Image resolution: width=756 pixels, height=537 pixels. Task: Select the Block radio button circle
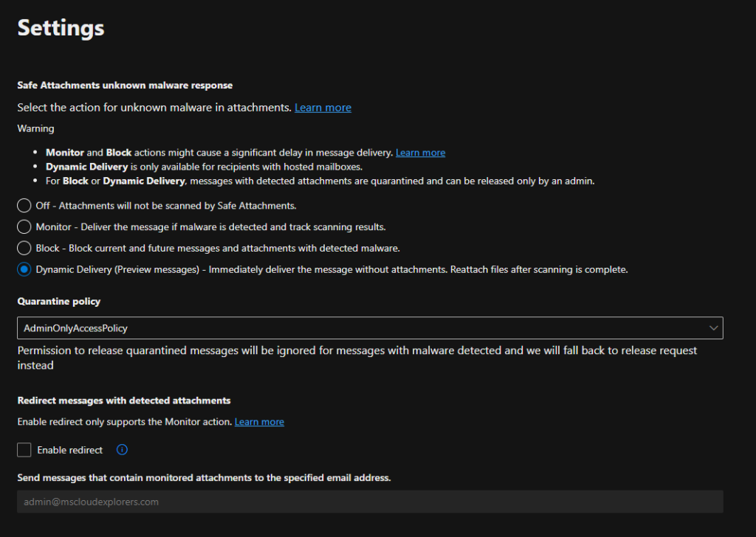pyautogui.click(x=24, y=248)
